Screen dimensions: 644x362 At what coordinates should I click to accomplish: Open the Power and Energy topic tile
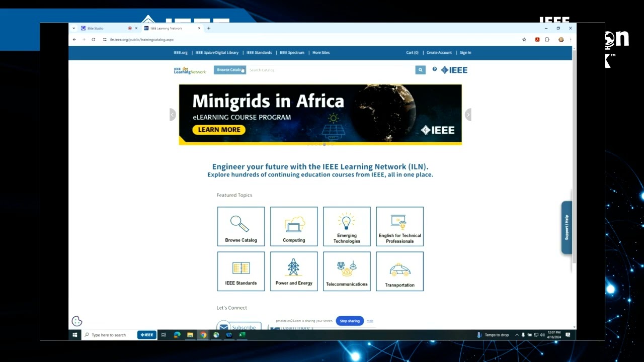294,271
